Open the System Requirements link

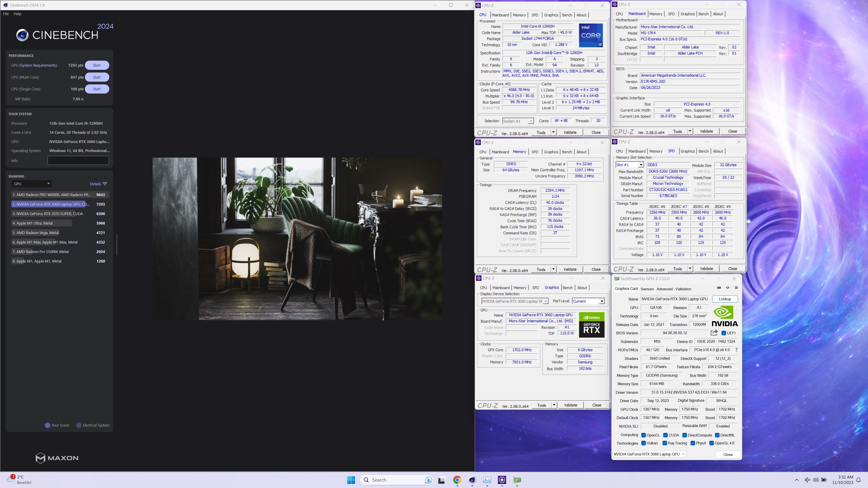click(x=38, y=65)
